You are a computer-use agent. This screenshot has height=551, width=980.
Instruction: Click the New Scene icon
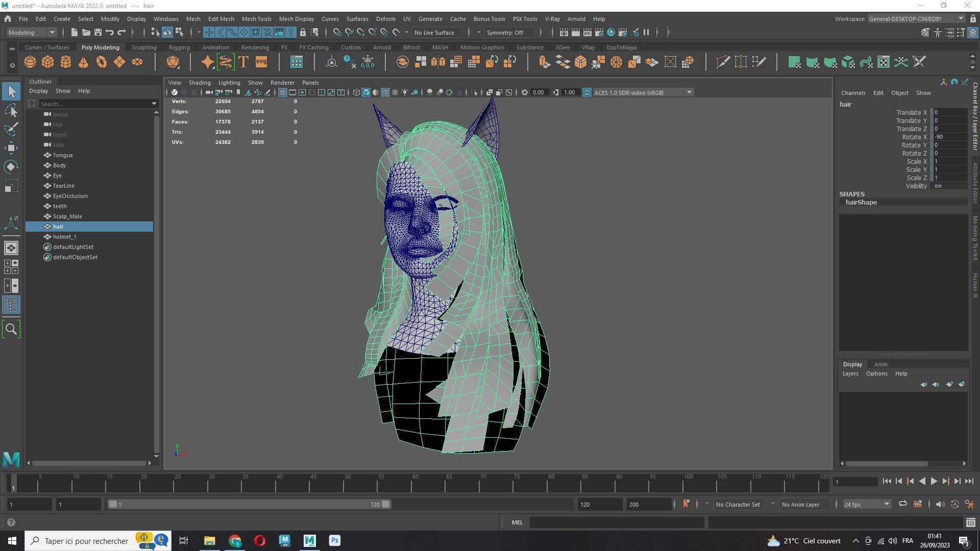(74, 32)
